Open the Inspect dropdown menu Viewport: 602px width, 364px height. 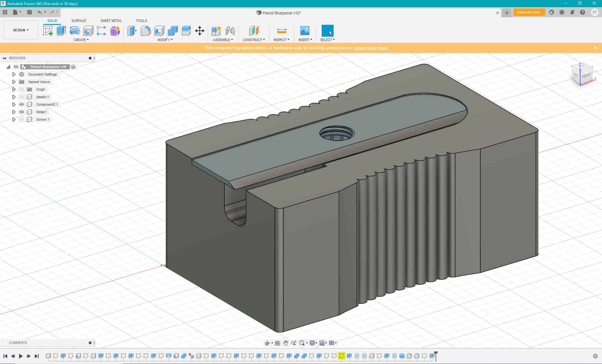click(x=281, y=40)
